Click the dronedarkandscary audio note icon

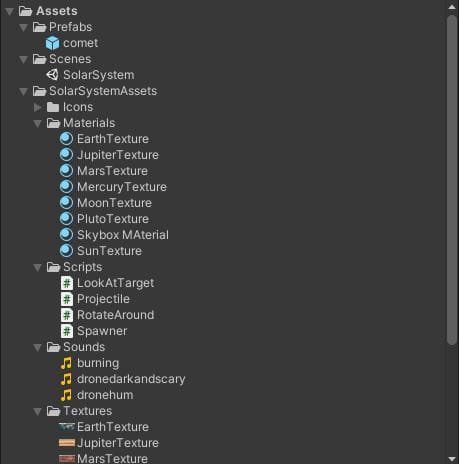[66, 379]
